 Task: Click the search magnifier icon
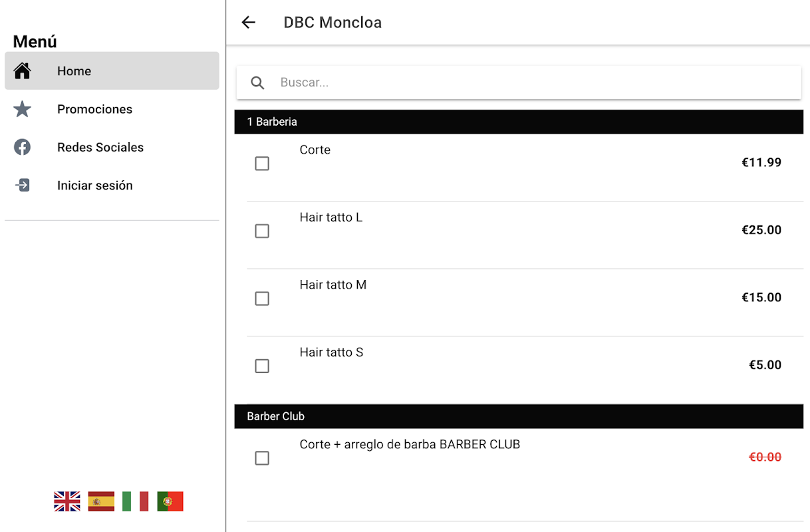point(257,83)
